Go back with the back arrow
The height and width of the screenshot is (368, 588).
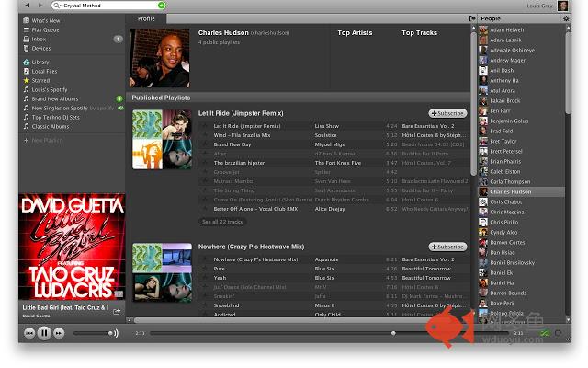27,6
